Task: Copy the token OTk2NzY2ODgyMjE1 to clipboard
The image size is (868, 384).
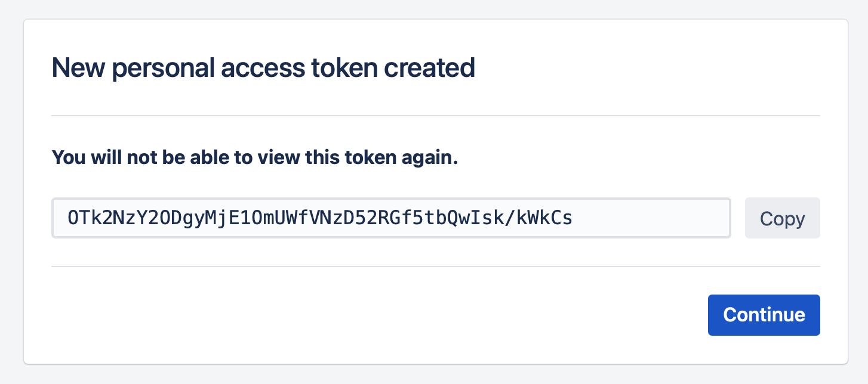Action: click(782, 218)
